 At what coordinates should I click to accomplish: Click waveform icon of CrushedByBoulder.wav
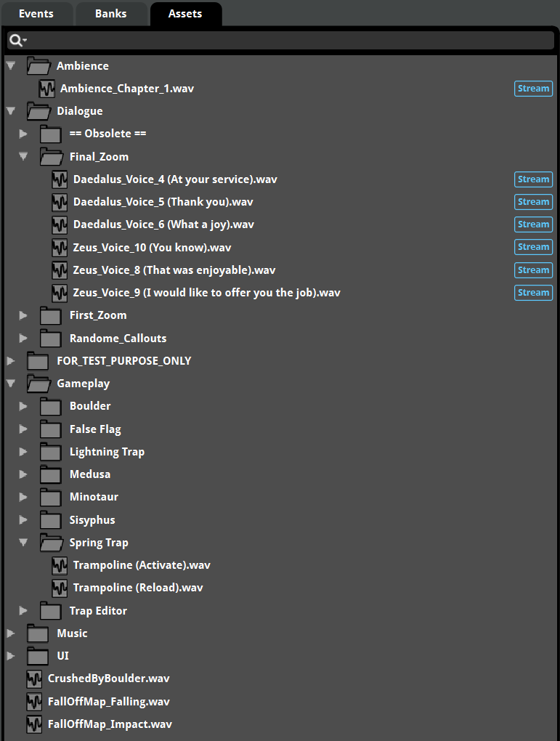(34, 679)
